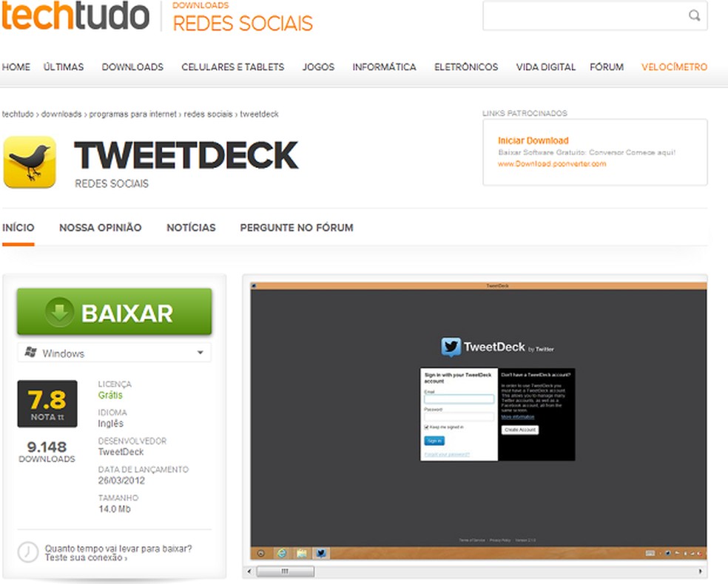The width and height of the screenshot is (728, 584).
Task: Open the Windows platform dropdown
Action: coord(200,353)
